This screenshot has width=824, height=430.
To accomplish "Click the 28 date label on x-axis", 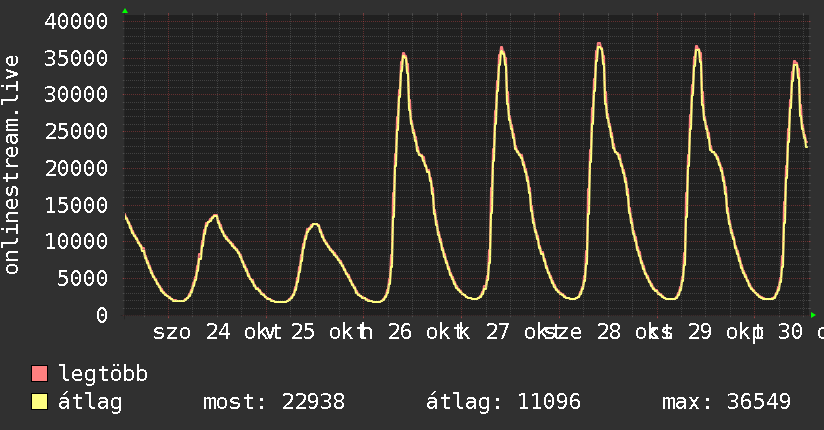I will point(609,332).
